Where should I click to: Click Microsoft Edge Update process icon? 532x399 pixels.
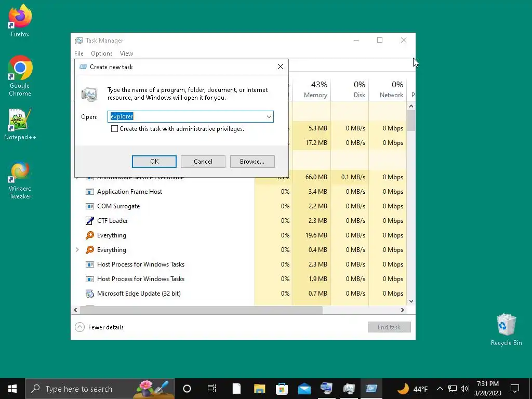coord(89,294)
